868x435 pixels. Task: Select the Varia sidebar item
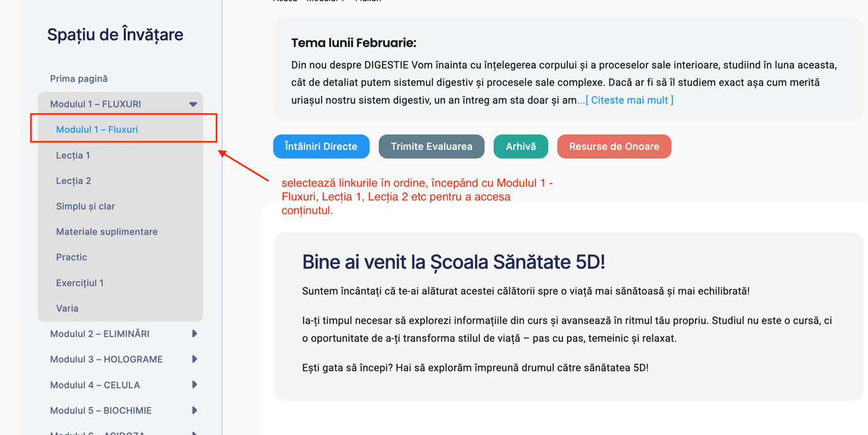(x=67, y=308)
